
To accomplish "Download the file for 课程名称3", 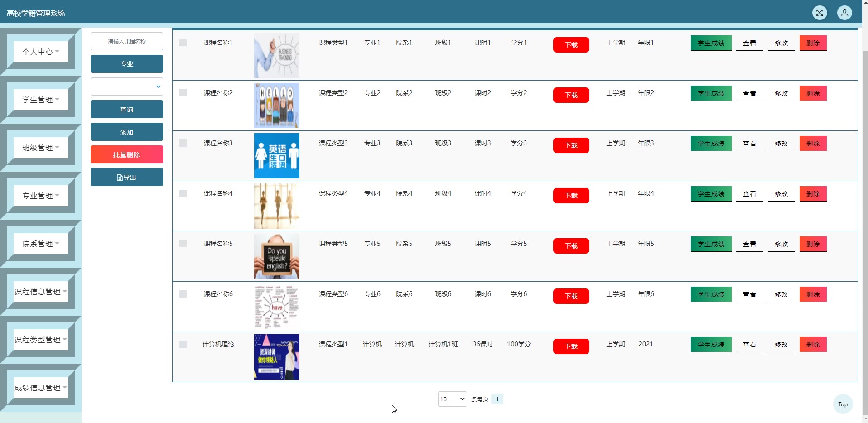I will (x=571, y=145).
